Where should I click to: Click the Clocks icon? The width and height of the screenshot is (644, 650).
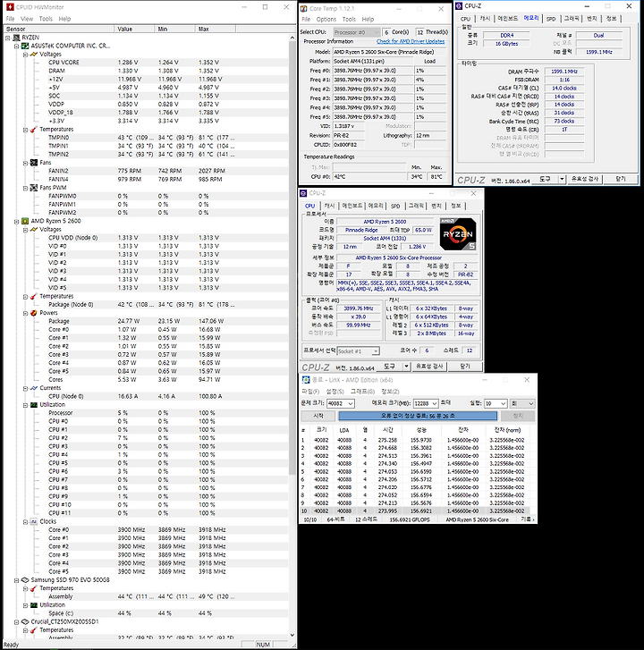[34, 521]
